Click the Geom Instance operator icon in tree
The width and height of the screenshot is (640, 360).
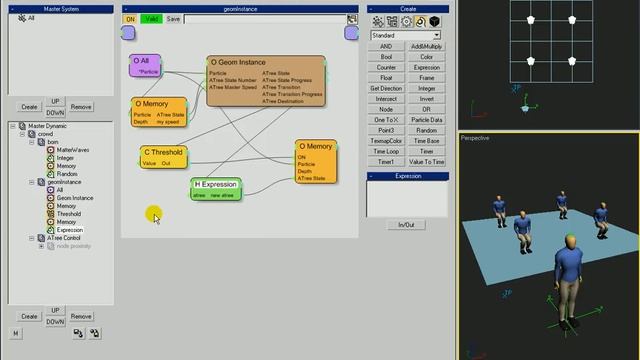point(51,198)
